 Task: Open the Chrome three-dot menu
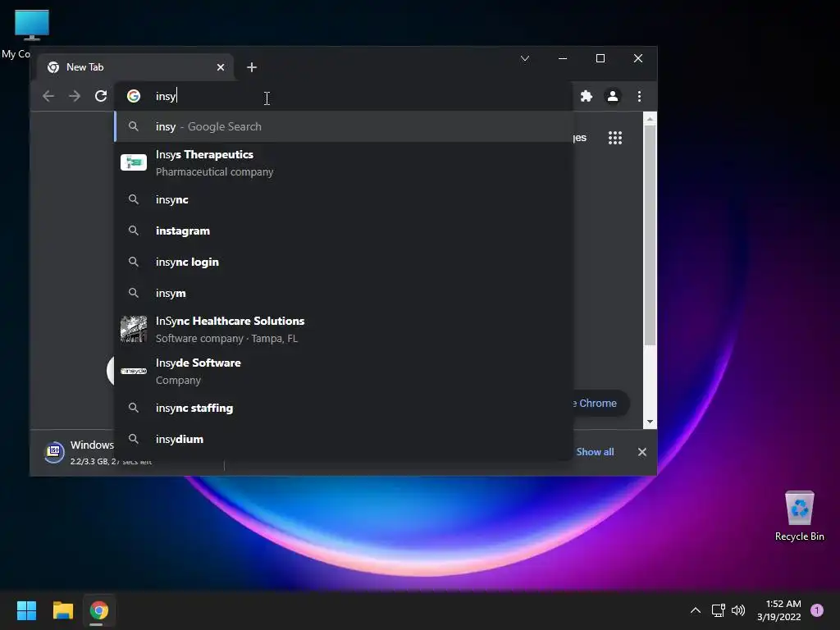pyautogui.click(x=639, y=96)
